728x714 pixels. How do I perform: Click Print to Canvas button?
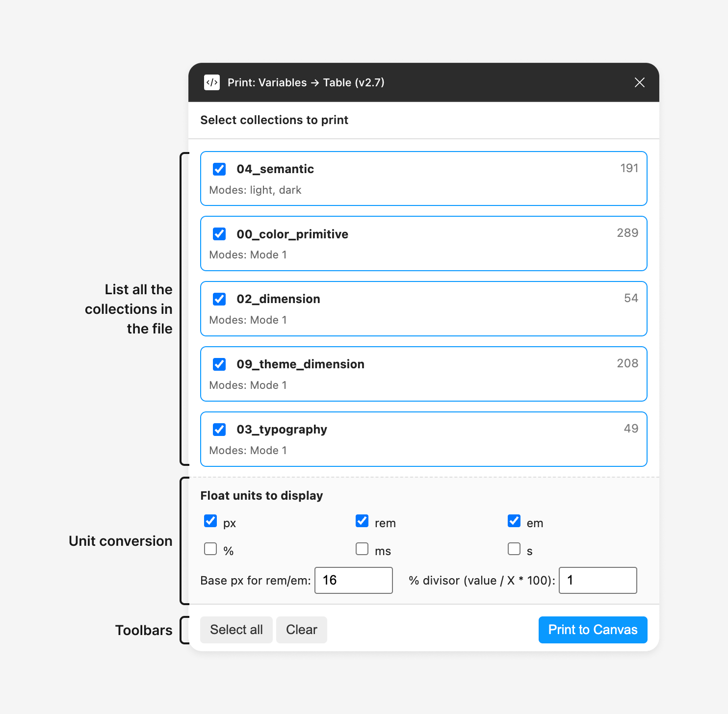coord(593,630)
